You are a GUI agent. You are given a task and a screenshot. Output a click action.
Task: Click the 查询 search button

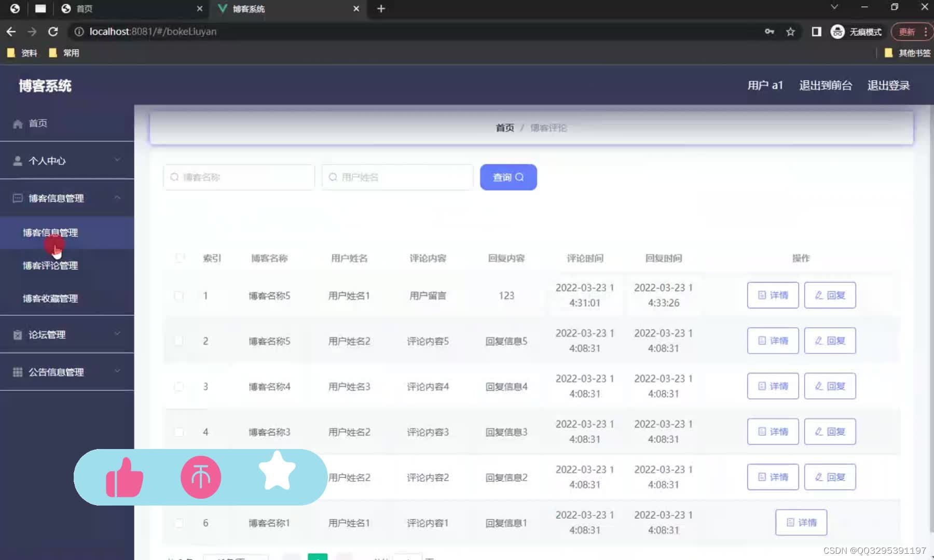(509, 177)
